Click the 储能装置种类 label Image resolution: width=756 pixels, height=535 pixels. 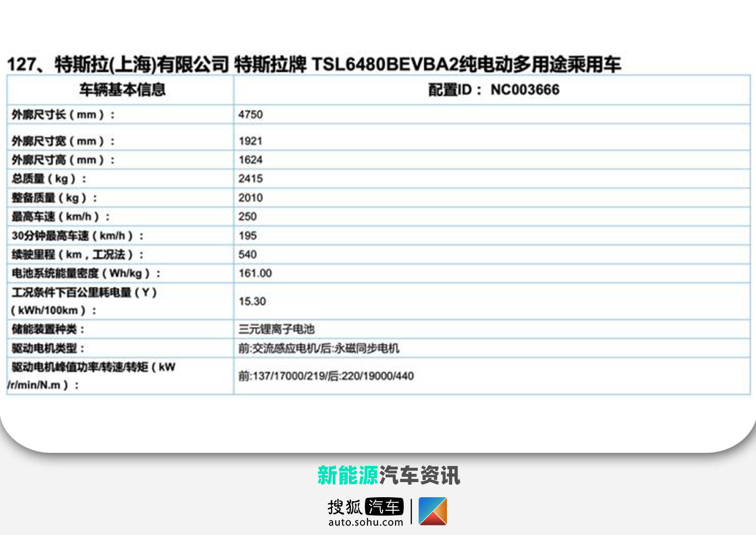[48, 329]
